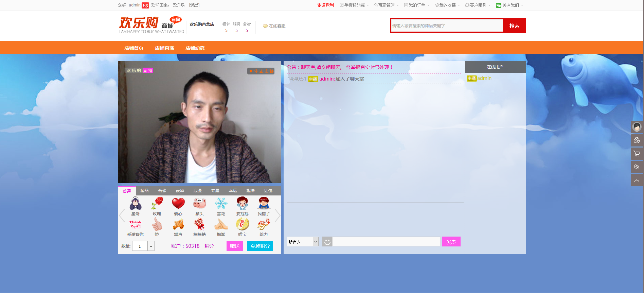Switch to 专属 gift tab
The width and height of the screenshot is (644, 293).
(215, 191)
